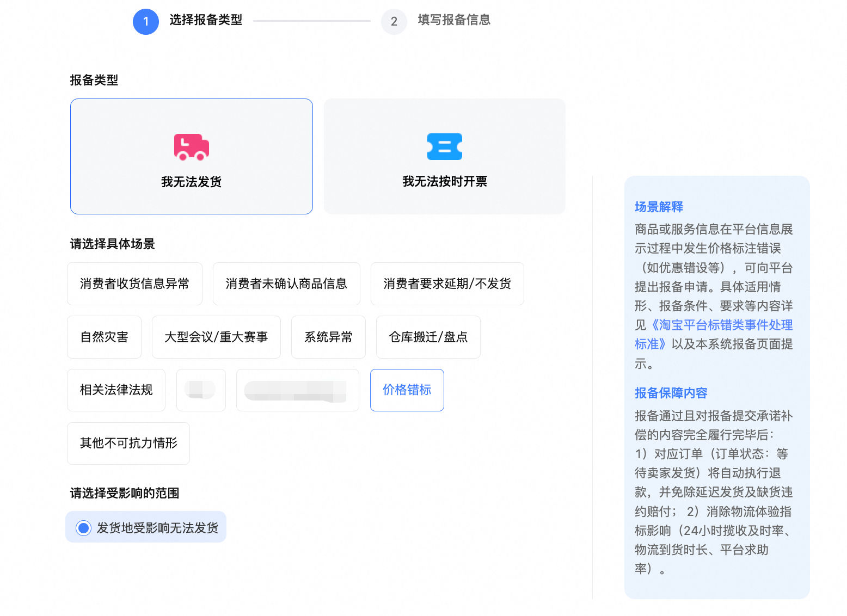Click the 报备类型 section label

pos(94,80)
